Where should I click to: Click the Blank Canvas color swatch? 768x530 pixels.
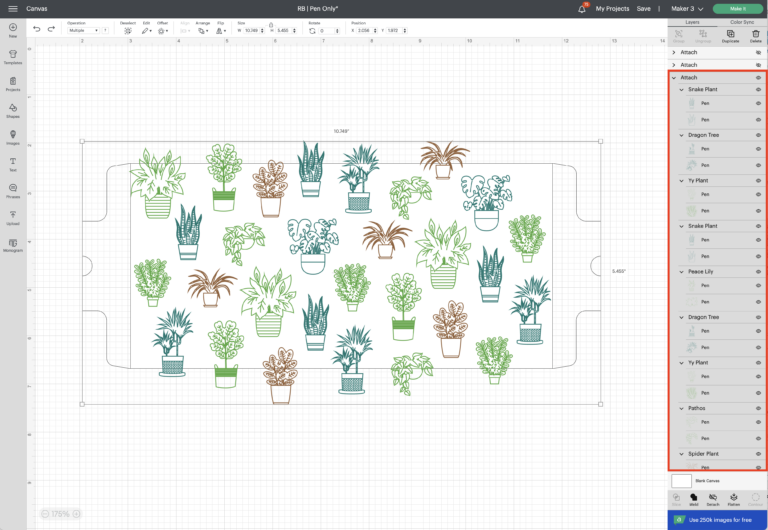pyautogui.click(x=681, y=481)
